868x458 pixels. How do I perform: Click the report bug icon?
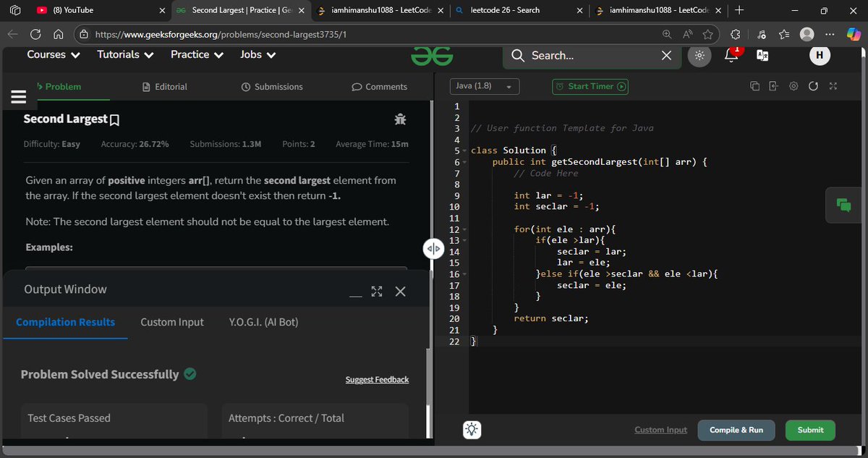(x=400, y=119)
